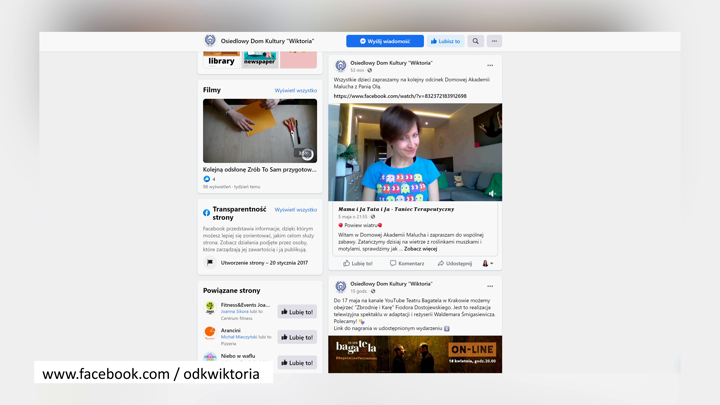Click 'Wyświetl wszystko' link in Filmy section
This screenshot has height=405, width=720.
(x=296, y=90)
